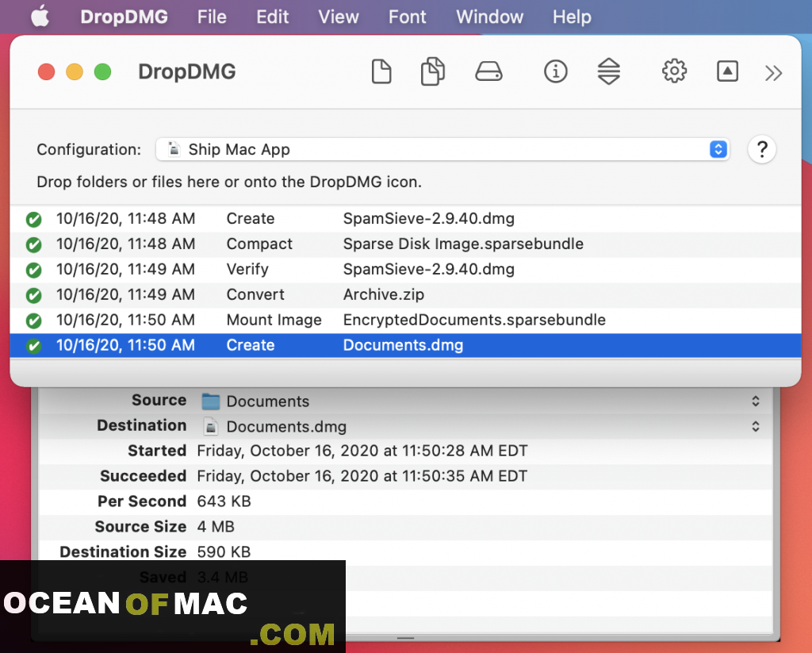The height and width of the screenshot is (653, 812).
Task: Open settings via the gear toolbar icon
Action: 674,71
